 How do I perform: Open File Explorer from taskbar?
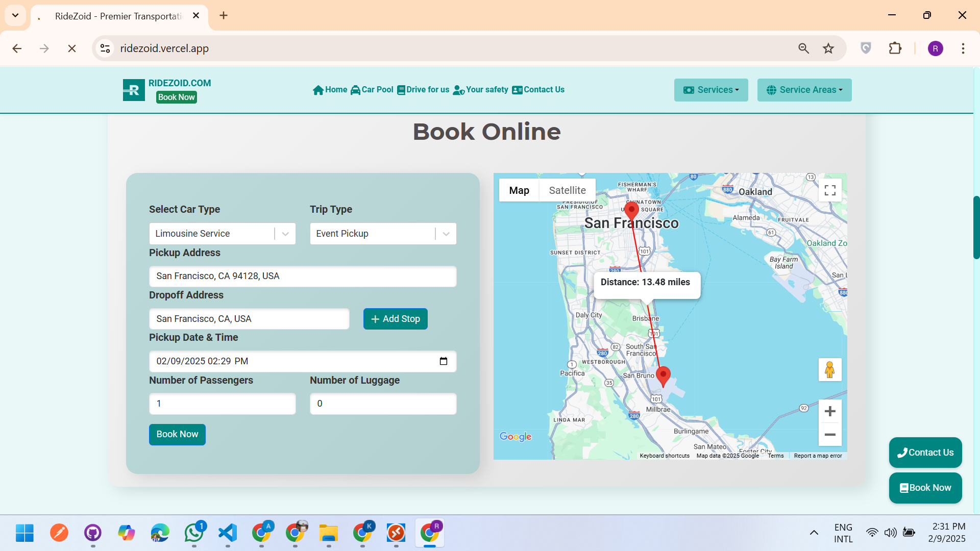click(x=329, y=533)
